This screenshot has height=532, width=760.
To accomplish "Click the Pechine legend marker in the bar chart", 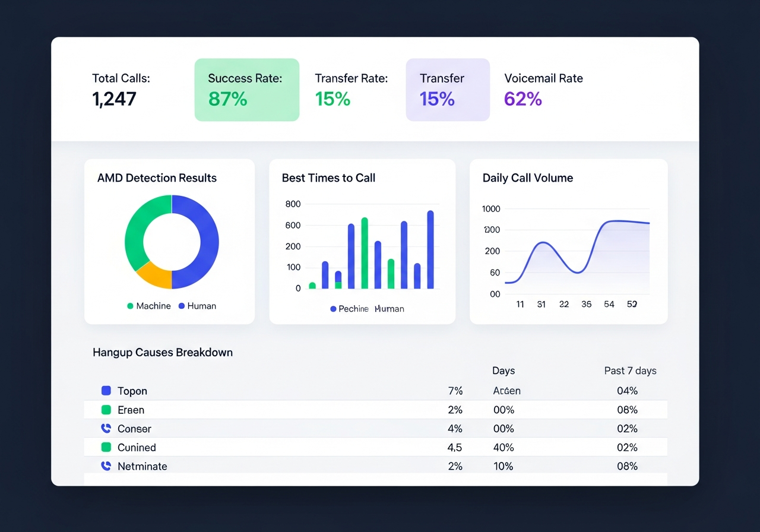I will pyautogui.click(x=332, y=309).
